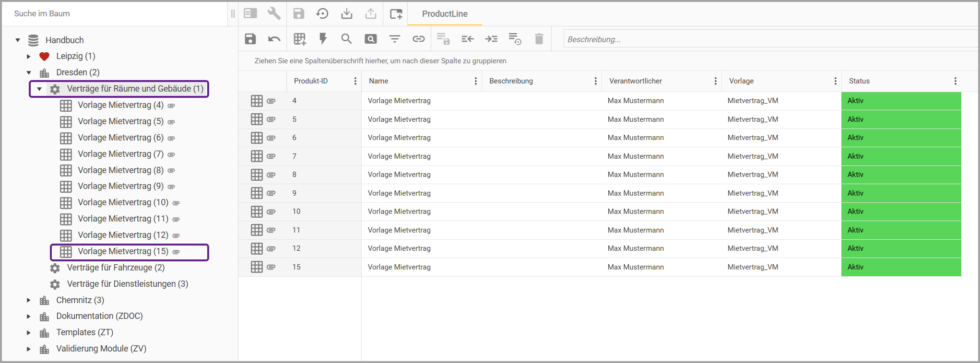Open the Produkt-ID column menu
The image size is (980, 363).
point(355,81)
